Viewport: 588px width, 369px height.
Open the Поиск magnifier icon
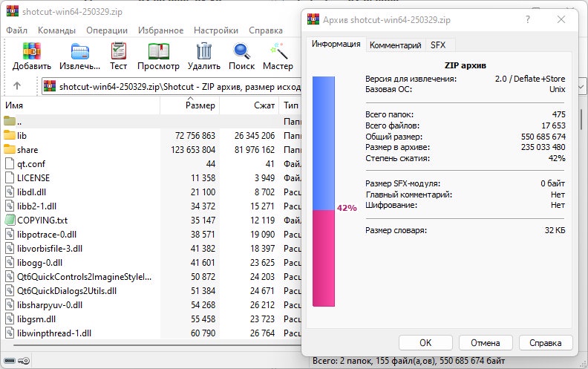[x=241, y=51]
